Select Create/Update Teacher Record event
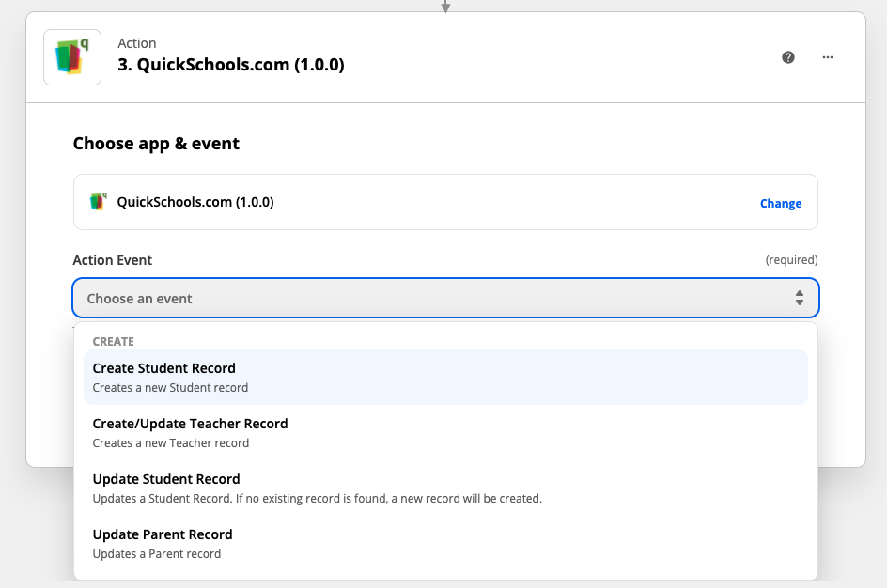This screenshot has height=588, width=887. (x=445, y=432)
